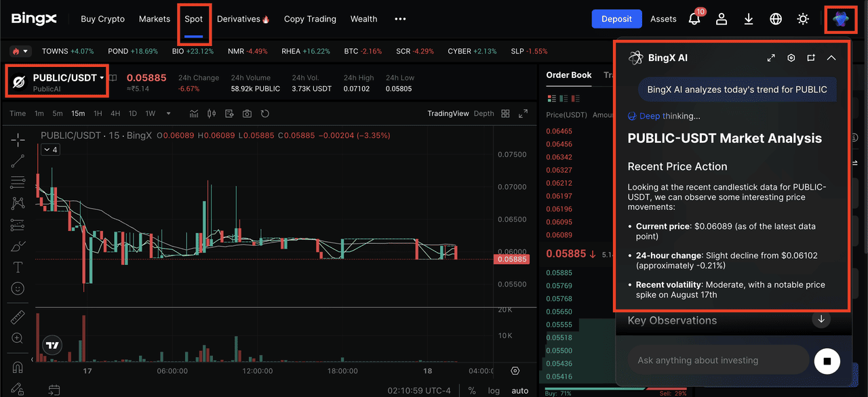868x397 pixels.
Task: Open the BingX AI assistant icon in header
Action: click(841, 19)
